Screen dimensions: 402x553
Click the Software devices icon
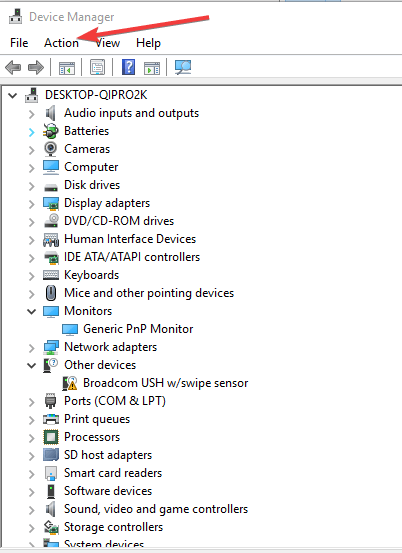click(x=51, y=491)
